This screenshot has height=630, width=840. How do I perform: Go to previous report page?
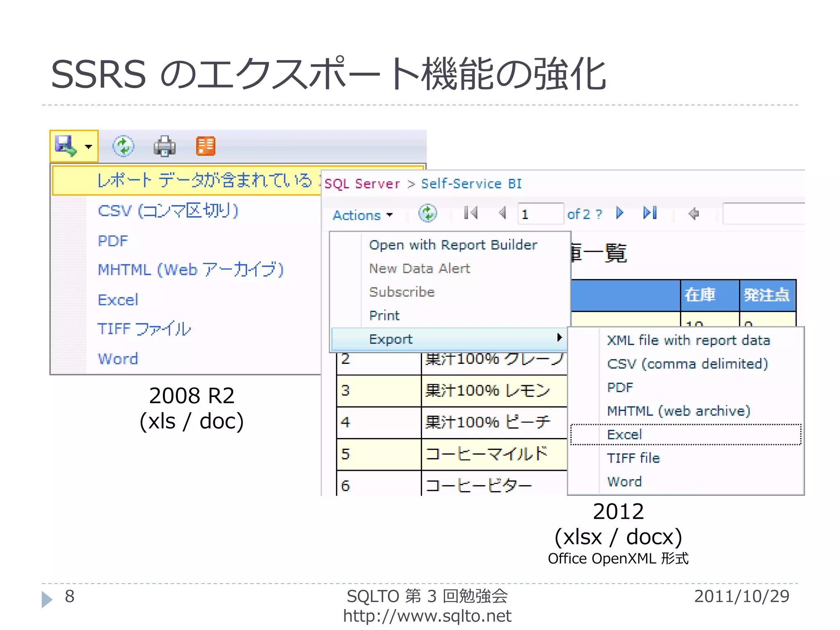[502, 213]
